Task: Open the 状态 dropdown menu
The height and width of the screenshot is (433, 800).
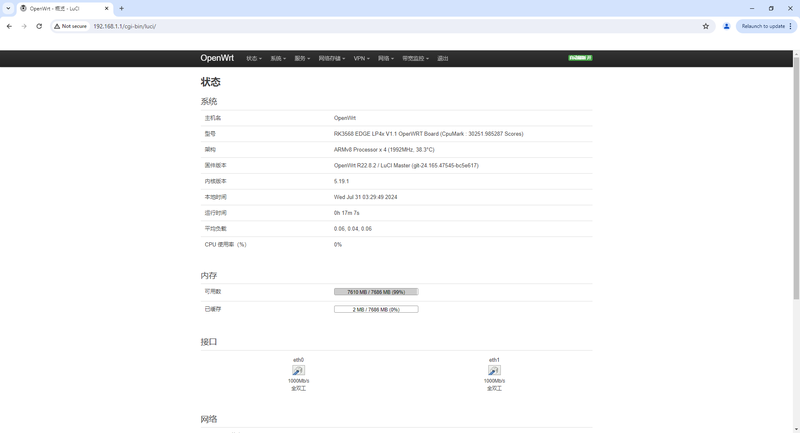Action: pos(254,59)
